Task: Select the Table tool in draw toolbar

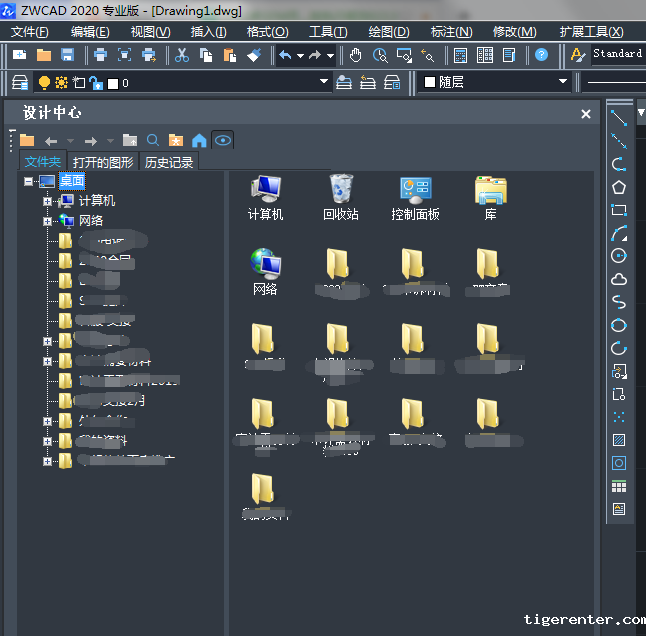Action: click(618, 486)
